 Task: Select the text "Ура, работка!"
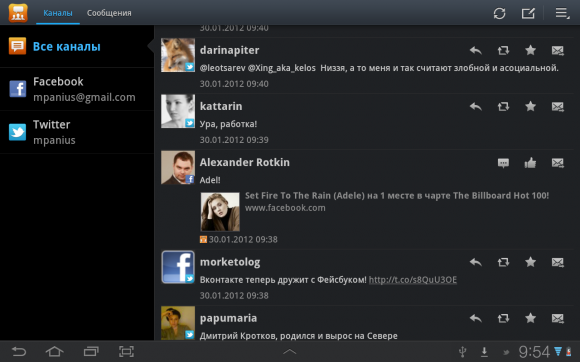pyautogui.click(x=228, y=124)
